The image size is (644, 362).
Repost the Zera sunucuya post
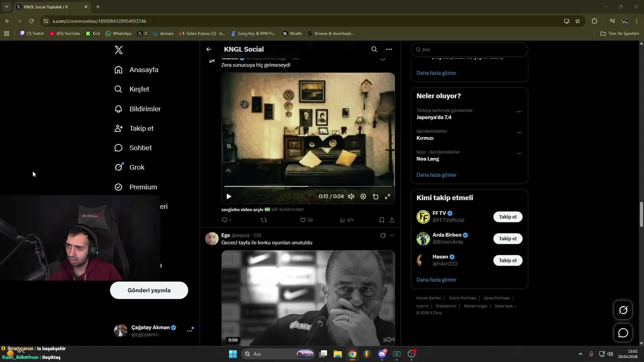(x=264, y=220)
